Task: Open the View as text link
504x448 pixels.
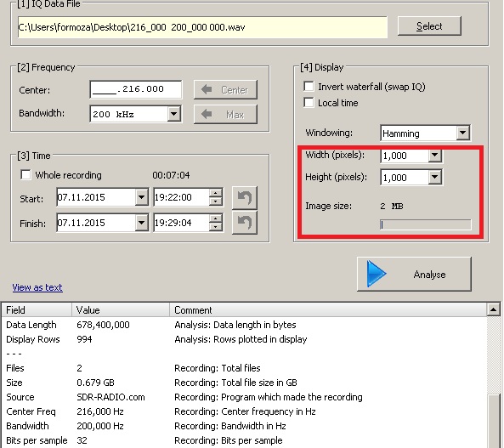Action: (x=37, y=287)
